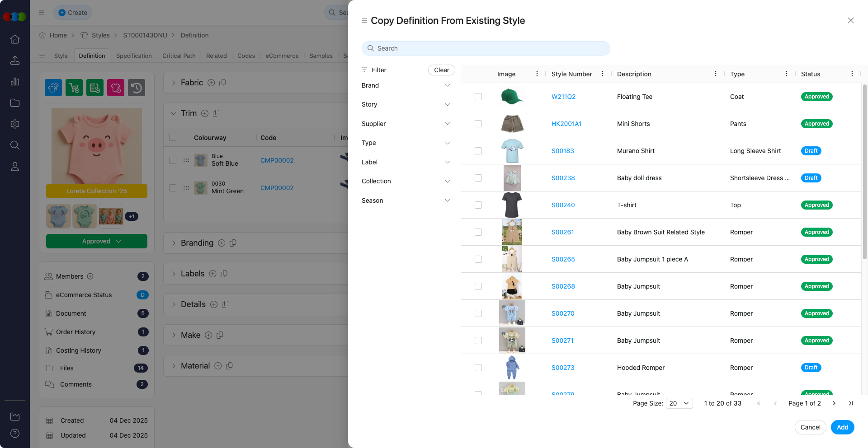Click the Mint Green colourway thumbnail
The image size is (868, 448).
[200, 187]
